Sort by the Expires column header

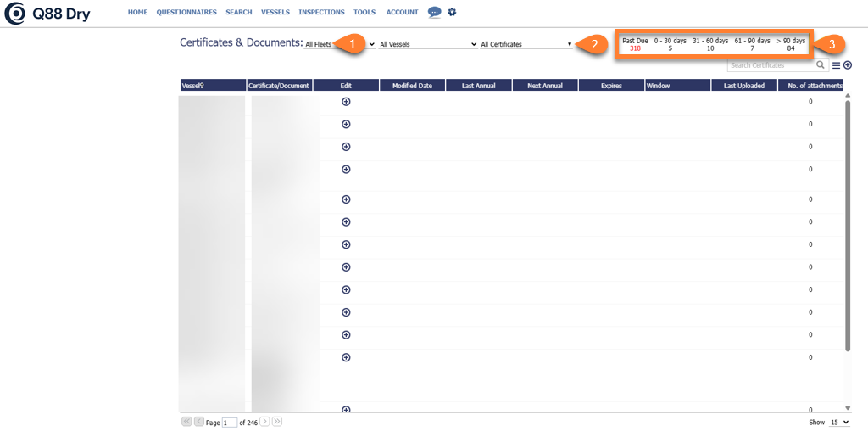(611, 86)
